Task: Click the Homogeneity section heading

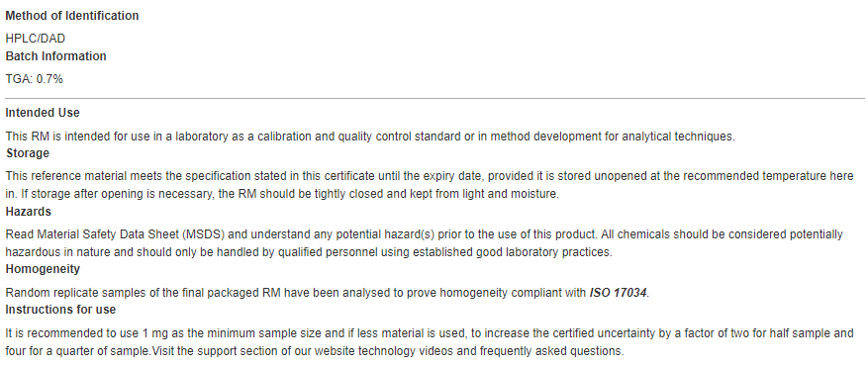Action: coord(43,270)
